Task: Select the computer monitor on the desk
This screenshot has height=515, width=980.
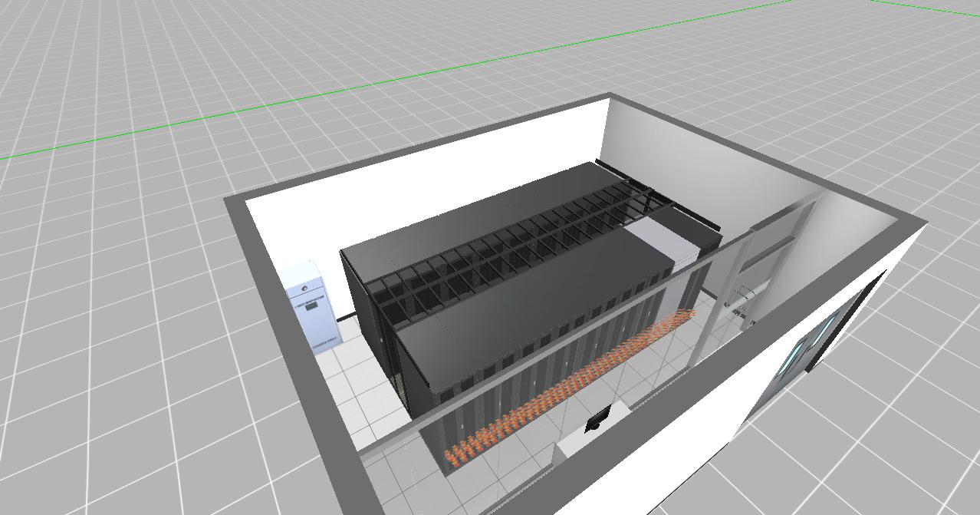Action: [x=596, y=420]
